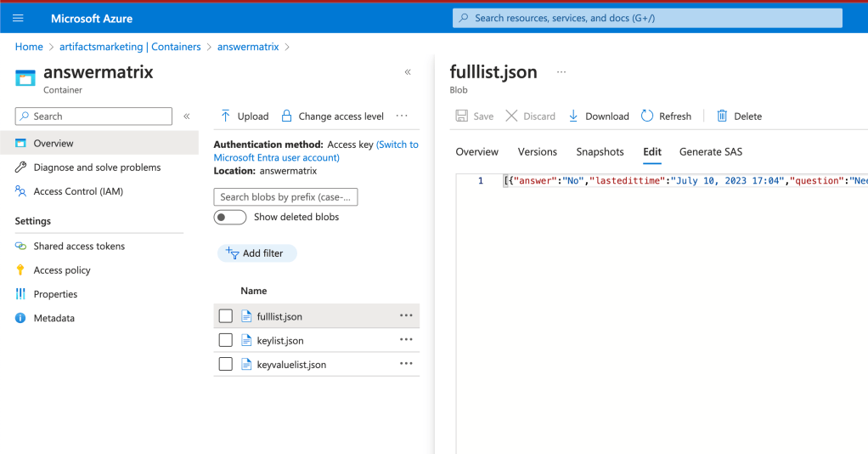Image resolution: width=868 pixels, height=454 pixels.
Task: Open keylist.json row context menu ellipsis
Action: 406,339
